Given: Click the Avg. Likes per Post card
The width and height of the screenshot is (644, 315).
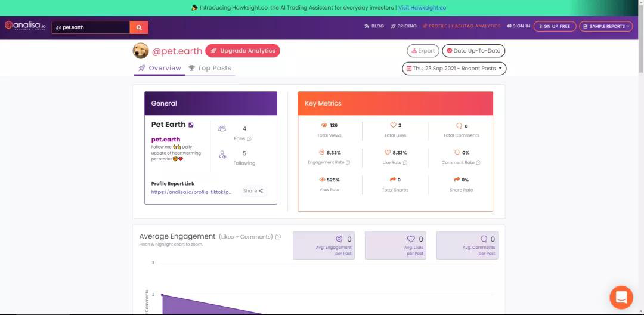Looking at the screenshot, I should pyautogui.click(x=395, y=245).
